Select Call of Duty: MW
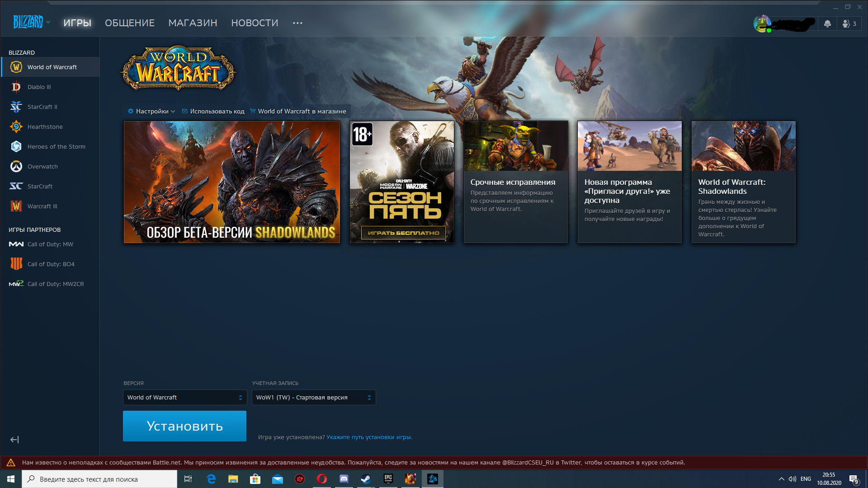868x488 pixels. (x=50, y=244)
